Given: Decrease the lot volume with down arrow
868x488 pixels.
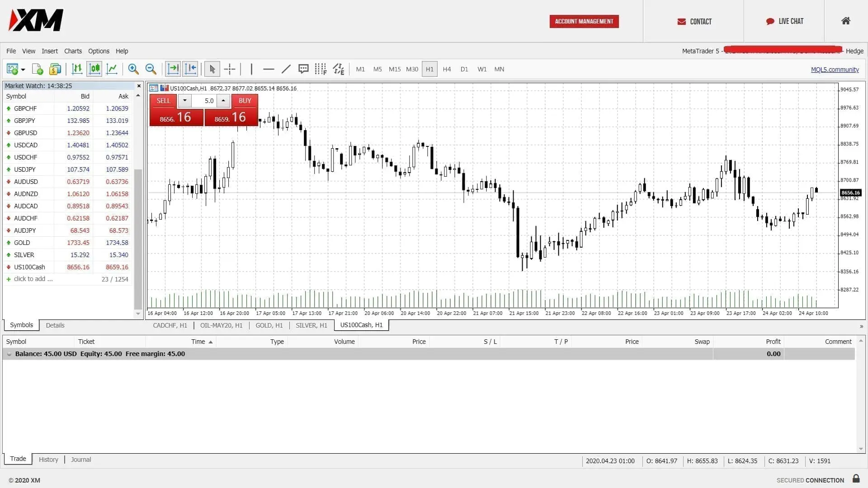Looking at the screenshot, I should point(184,101).
